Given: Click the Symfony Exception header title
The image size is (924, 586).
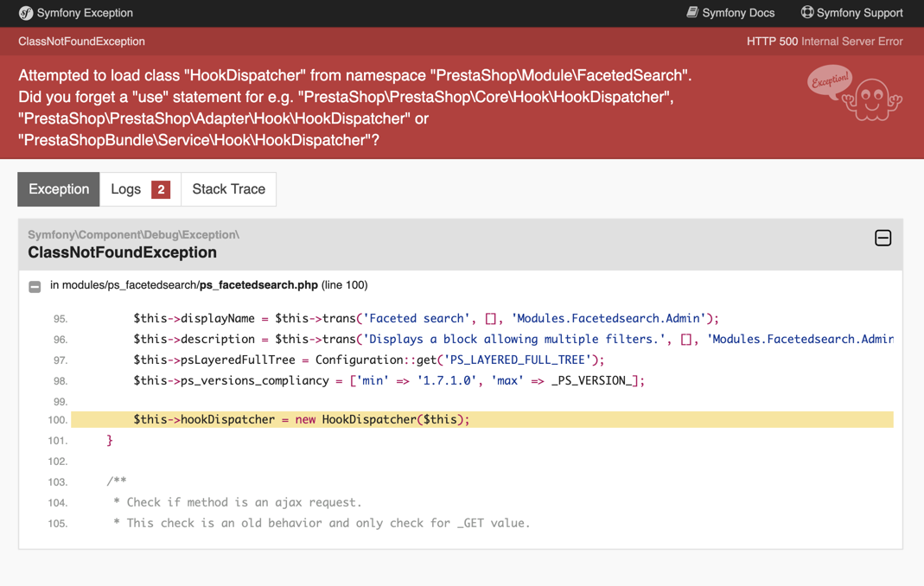Looking at the screenshot, I should (x=85, y=13).
